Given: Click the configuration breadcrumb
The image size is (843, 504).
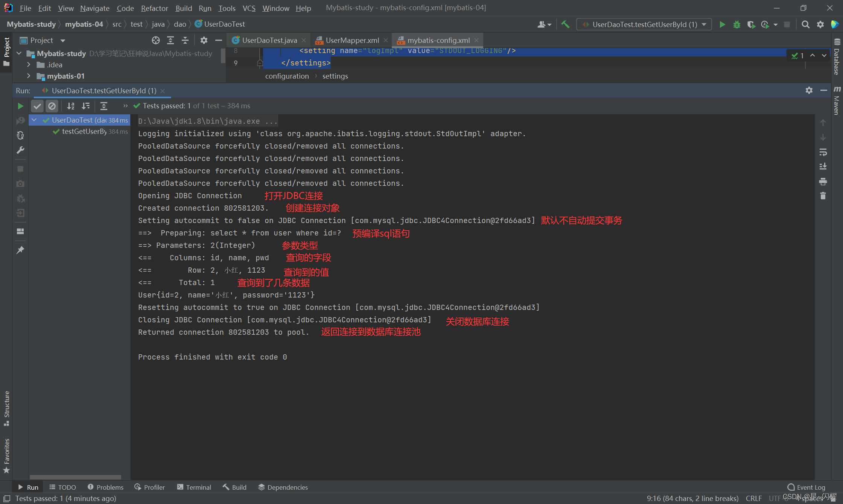Looking at the screenshot, I should pos(287,76).
